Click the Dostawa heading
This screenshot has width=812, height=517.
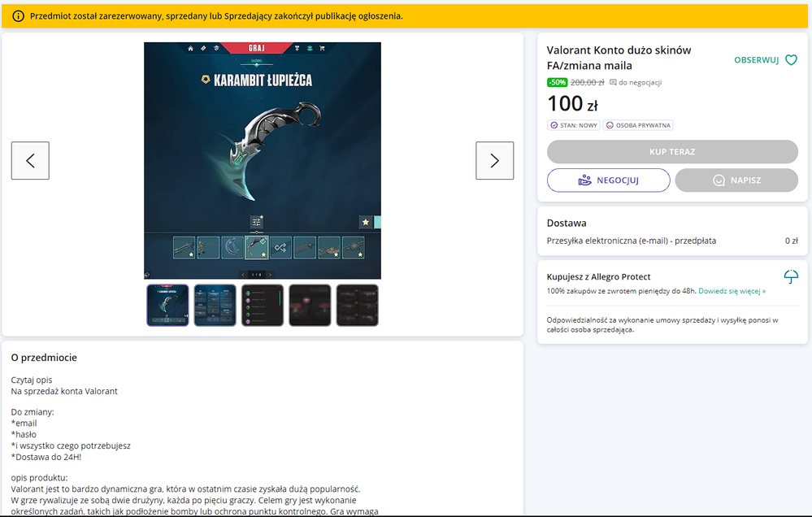coord(567,224)
